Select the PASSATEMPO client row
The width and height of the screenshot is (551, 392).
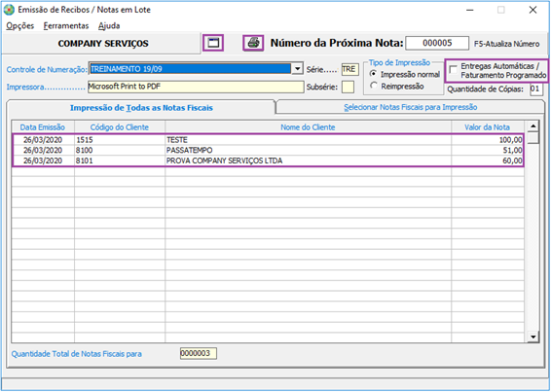(268, 151)
